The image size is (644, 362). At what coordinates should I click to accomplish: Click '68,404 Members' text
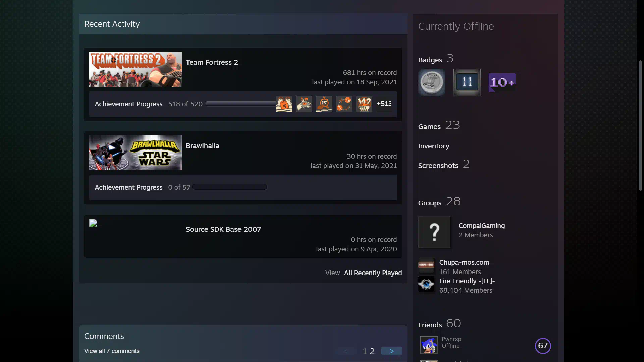466,290
